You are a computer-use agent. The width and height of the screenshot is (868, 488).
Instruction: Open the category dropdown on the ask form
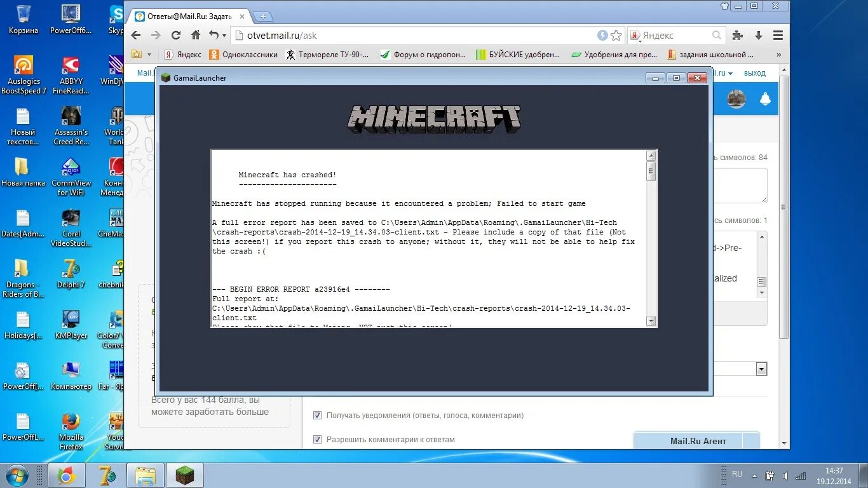pos(761,369)
